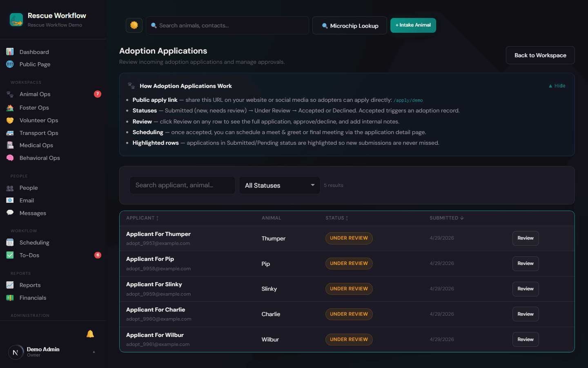The width and height of the screenshot is (588, 368).
Task: Click the Public Page globe icon
Action: (x=10, y=64)
